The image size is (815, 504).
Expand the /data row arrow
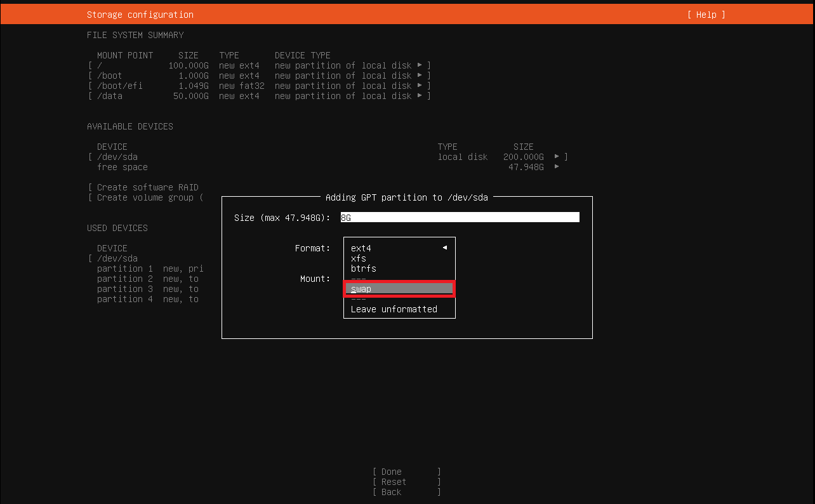tap(420, 96)
